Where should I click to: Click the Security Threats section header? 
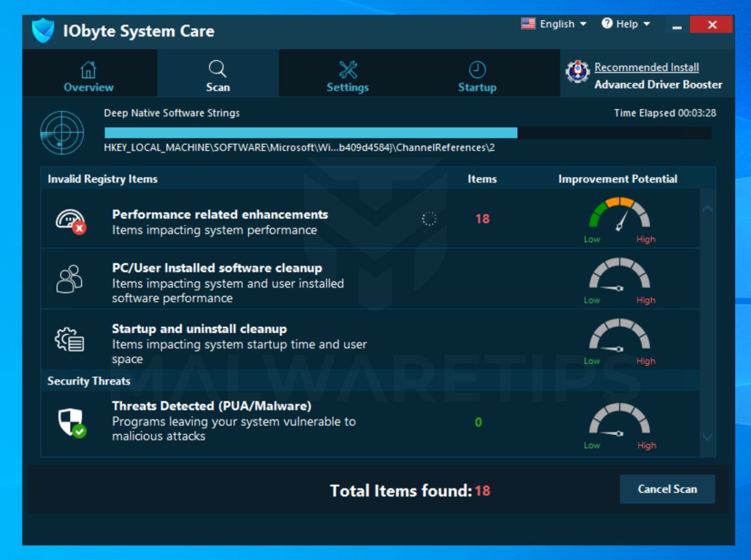pyautogui.click(x=89, y=380)
